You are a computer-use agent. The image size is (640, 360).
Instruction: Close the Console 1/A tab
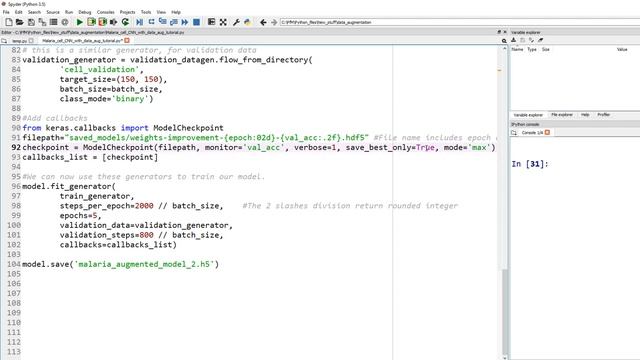tap(547, 133)
